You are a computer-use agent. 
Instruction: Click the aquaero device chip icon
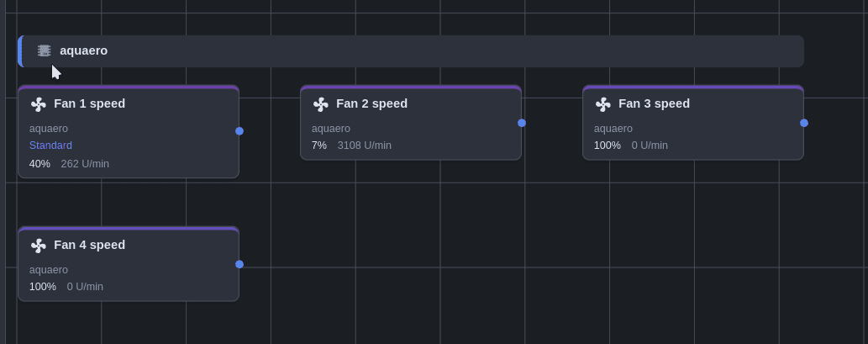(x=44, y=50)
